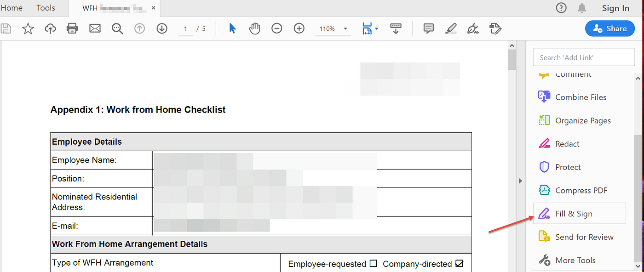Click the Employee Name field
This screenshot has width=644, height=272.
(312, 160)
